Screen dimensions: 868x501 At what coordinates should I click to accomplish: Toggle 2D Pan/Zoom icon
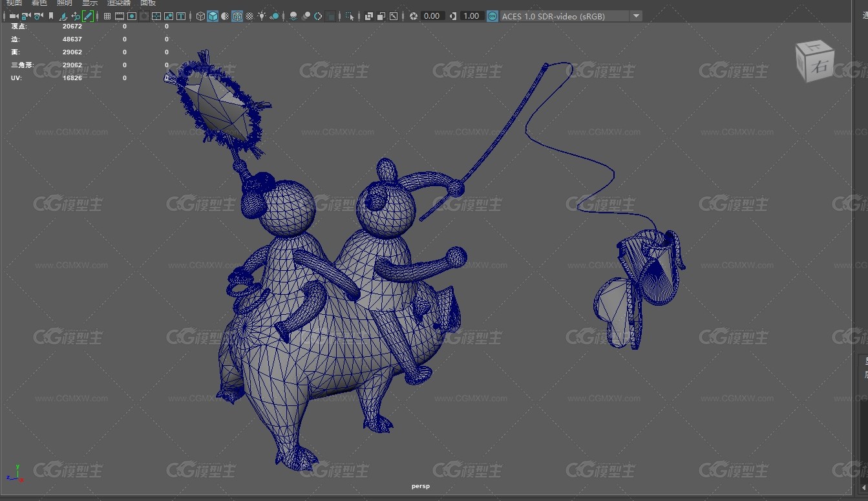click(x=76, y=16)
